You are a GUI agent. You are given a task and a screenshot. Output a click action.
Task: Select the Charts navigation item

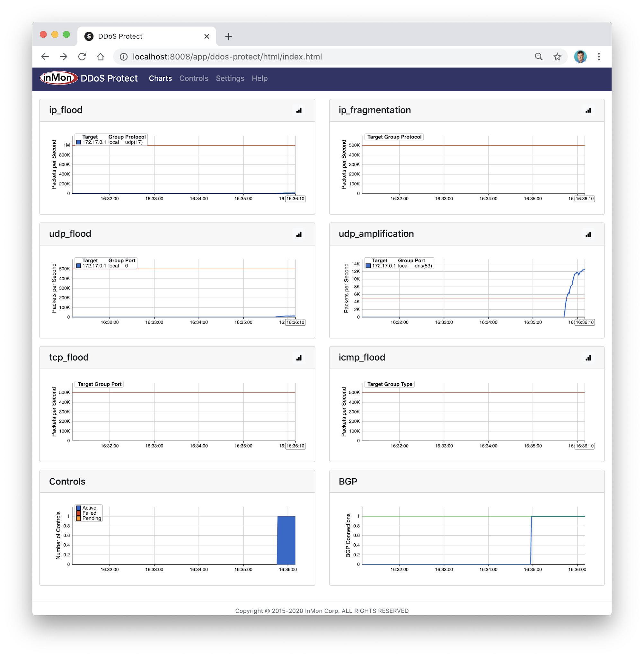tap(160, 78)
